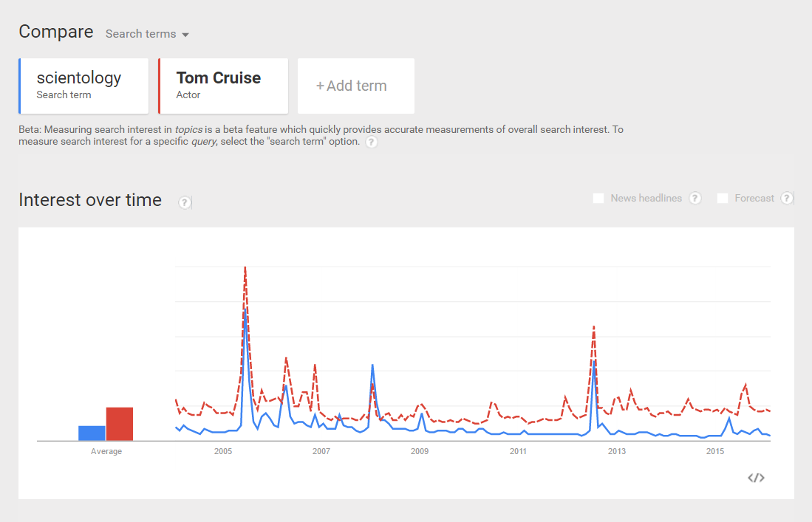Viewport: 812px width, 522px height.
Task: Select the Tom Cruise actor term card
Action: click(223, 86)
